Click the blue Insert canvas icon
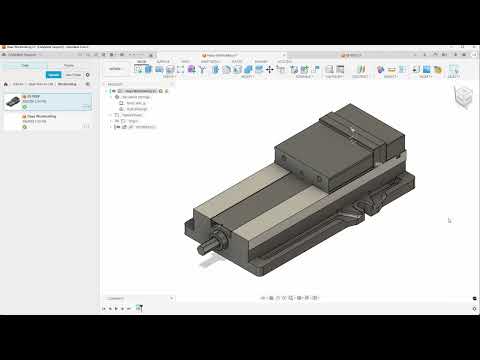 tap(427, 69)
